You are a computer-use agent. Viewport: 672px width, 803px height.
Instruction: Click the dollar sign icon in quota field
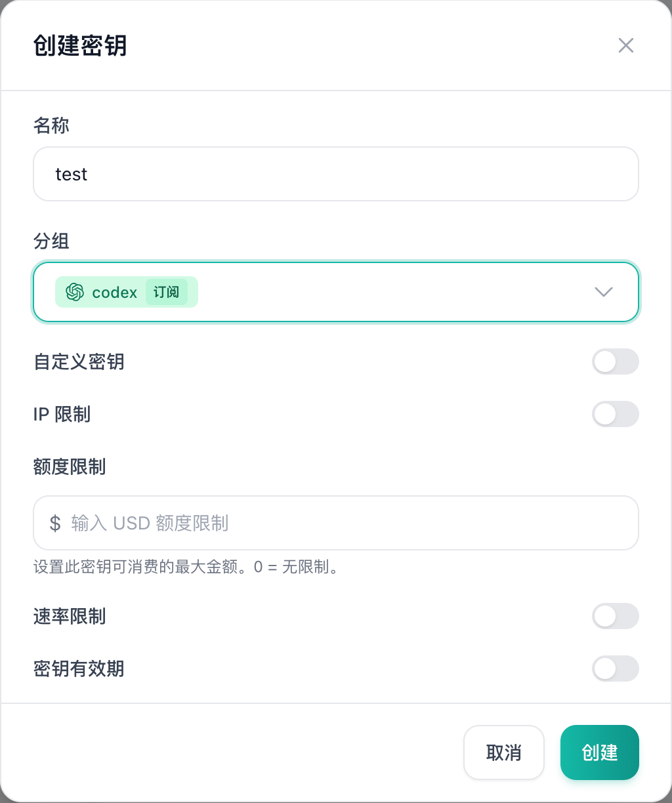click(x=55, y=523)
